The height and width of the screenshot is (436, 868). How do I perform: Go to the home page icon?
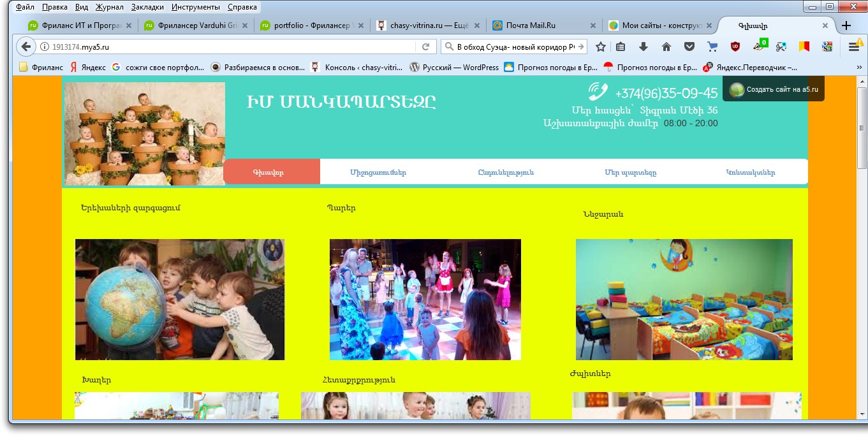(x=666, y=47)
